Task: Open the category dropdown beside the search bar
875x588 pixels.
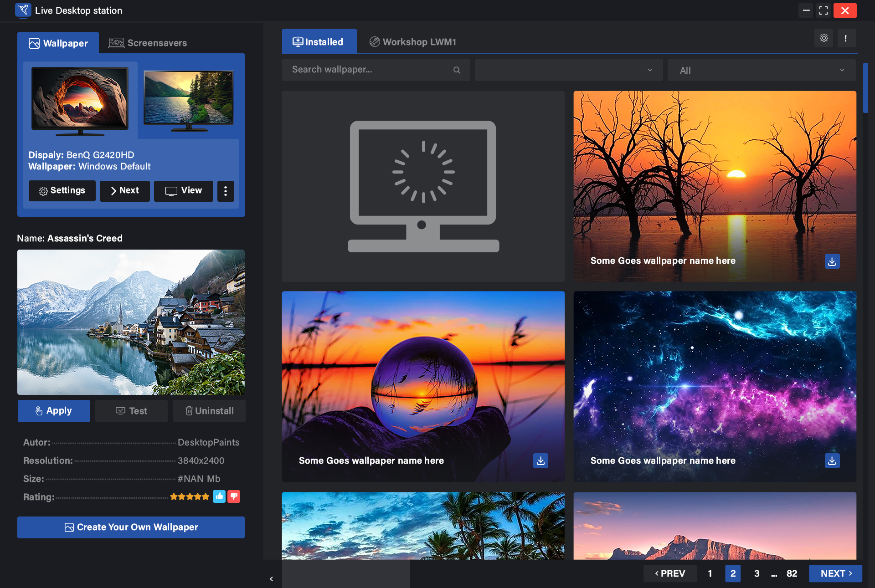Action: coord(568,70)
